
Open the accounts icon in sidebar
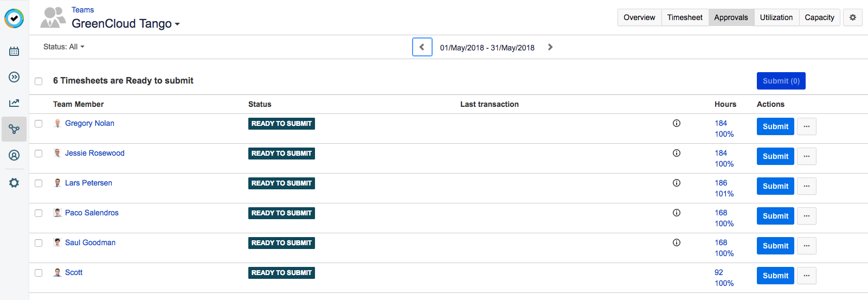[14, 155]
